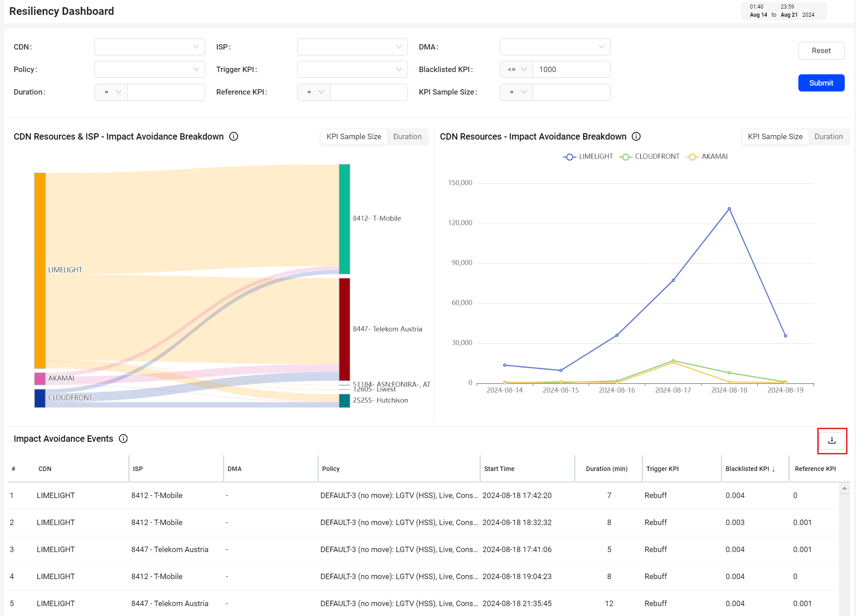Click the Blacklisted KPI value field
Image resolution: width=856 pixels, height=616 pixels.
tap(571, 69)
